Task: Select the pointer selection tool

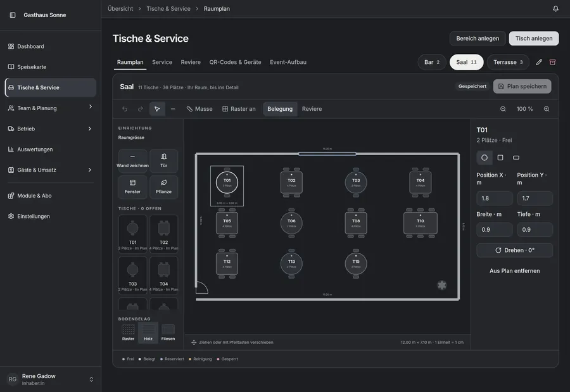Action: click(x=157, y=109)
